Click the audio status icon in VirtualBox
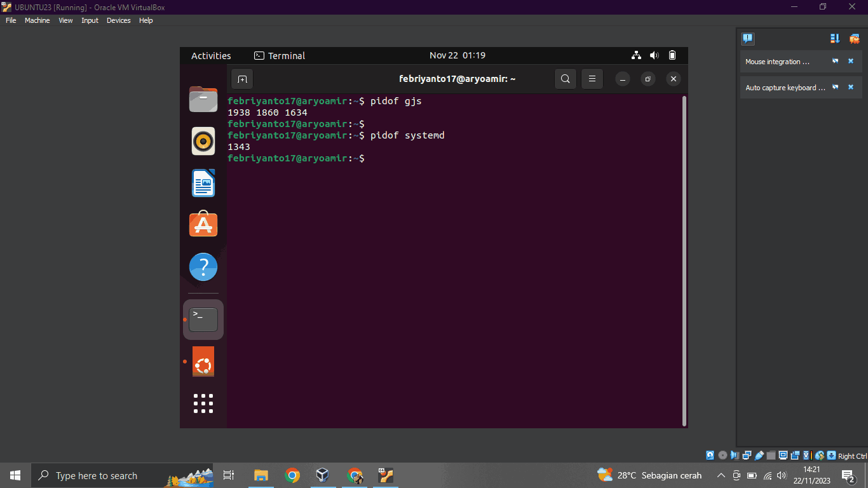868x488 pixels. [735, 456]
